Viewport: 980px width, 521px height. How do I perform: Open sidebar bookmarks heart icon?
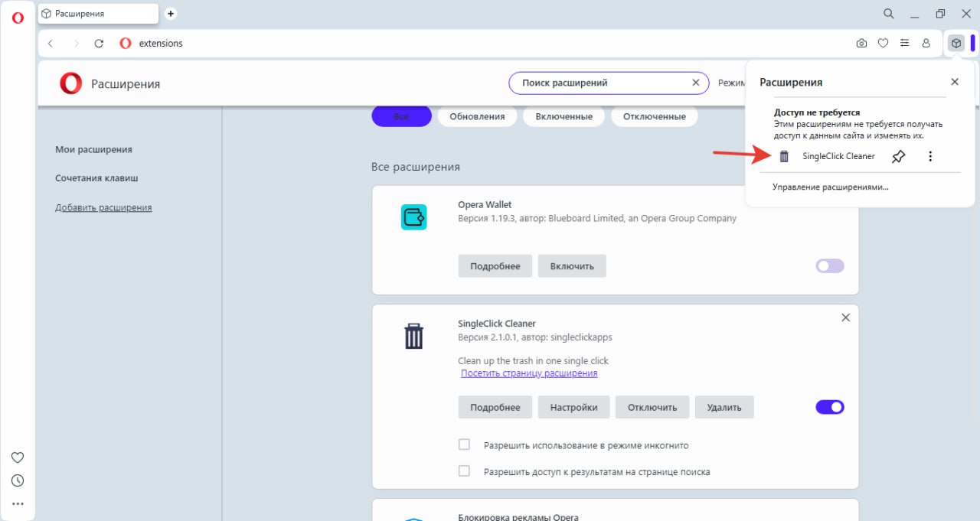pos(18,458)
